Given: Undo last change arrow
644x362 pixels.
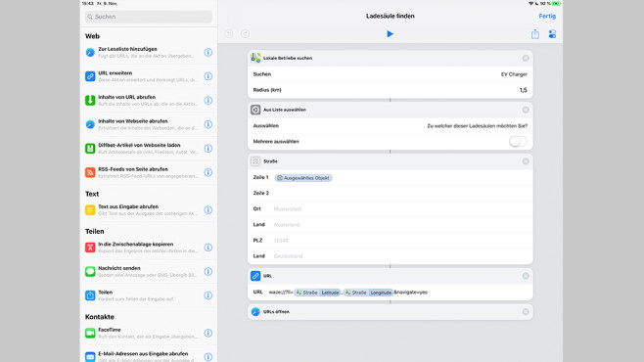Looking at the screenshot, I should [x=229, y=34].
